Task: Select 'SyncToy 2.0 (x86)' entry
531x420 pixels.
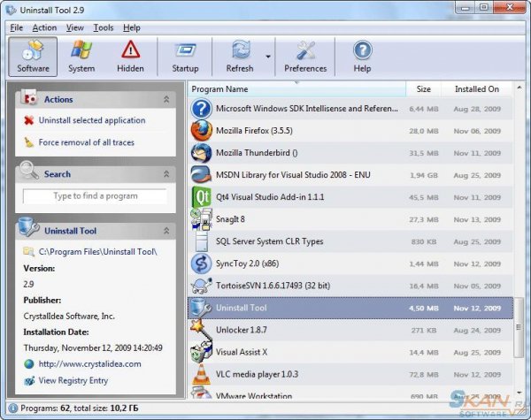Action: pos(248,263)
